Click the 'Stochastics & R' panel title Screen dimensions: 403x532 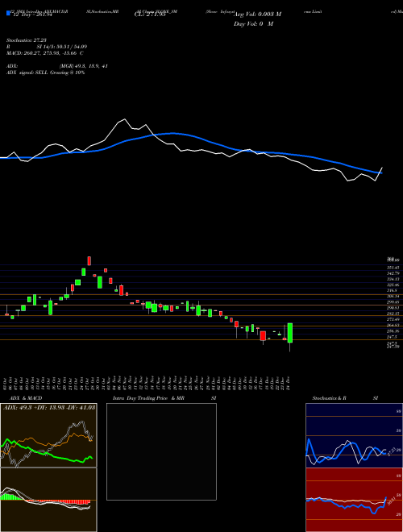click(x=330, y=398)
